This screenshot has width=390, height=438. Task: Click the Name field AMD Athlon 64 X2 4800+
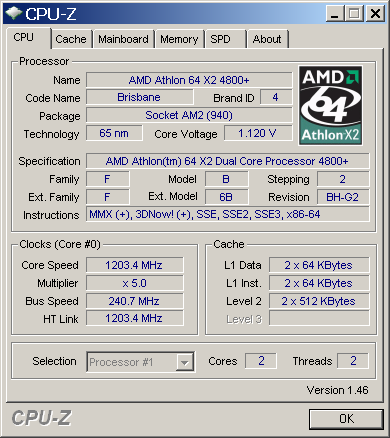189,80
